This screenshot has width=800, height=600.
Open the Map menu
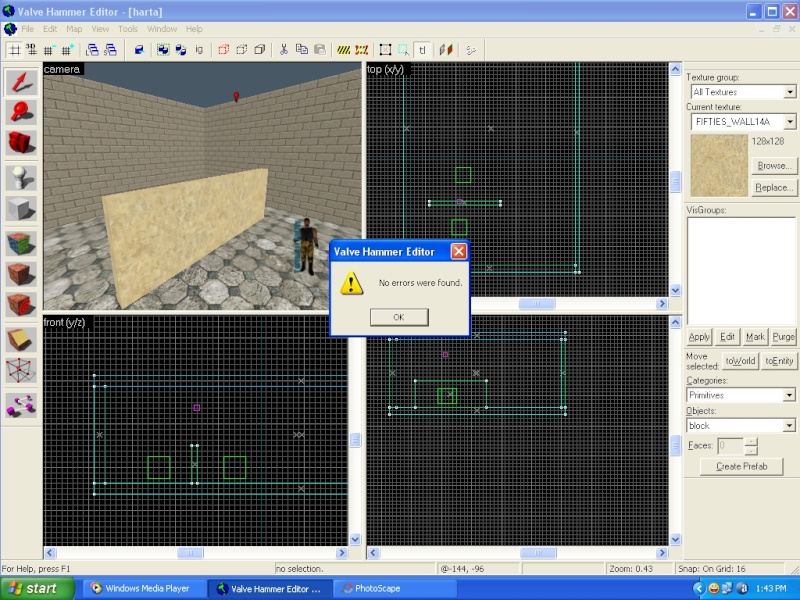coord(74,29)
